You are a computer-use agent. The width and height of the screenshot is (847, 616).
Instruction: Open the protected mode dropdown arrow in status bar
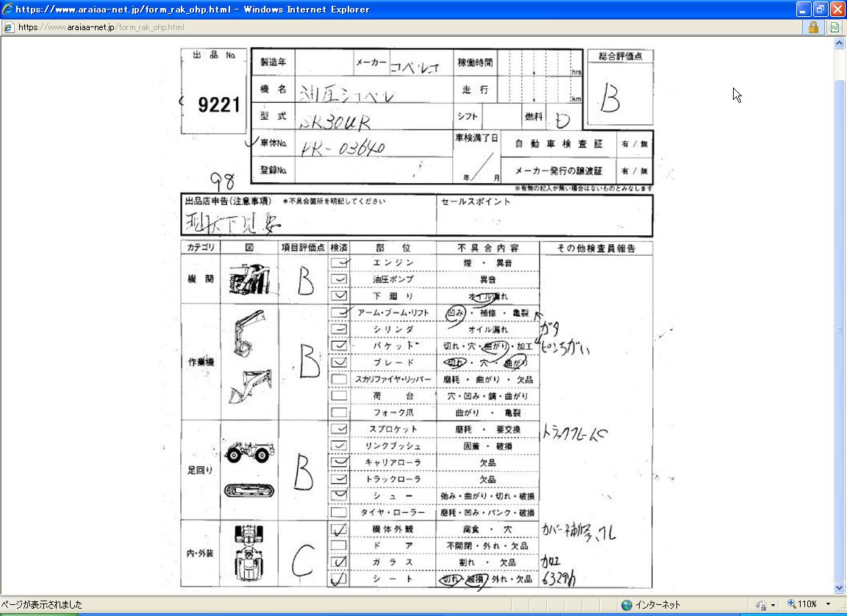tap(773, 605)
